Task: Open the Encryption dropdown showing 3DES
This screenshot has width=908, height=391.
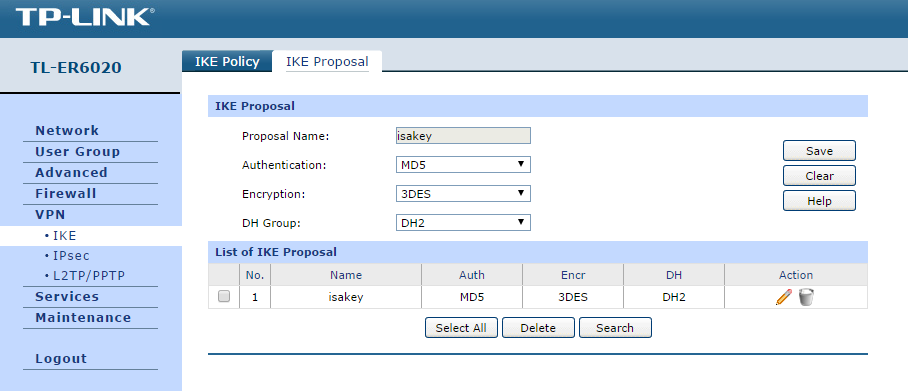Action: (x=463, y=193)
